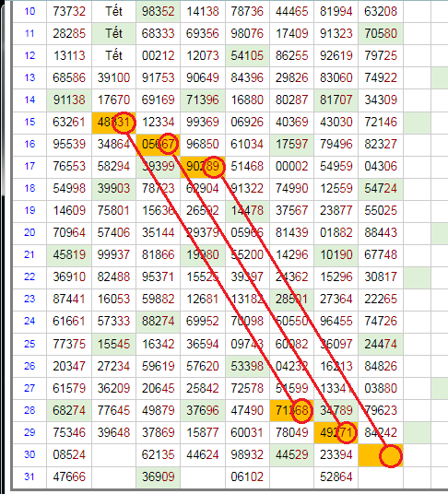Select the green cell 36909 in the last row
The height and width of the screenshot is (494, 448).
pyautogui.click(x=159, y=476)
